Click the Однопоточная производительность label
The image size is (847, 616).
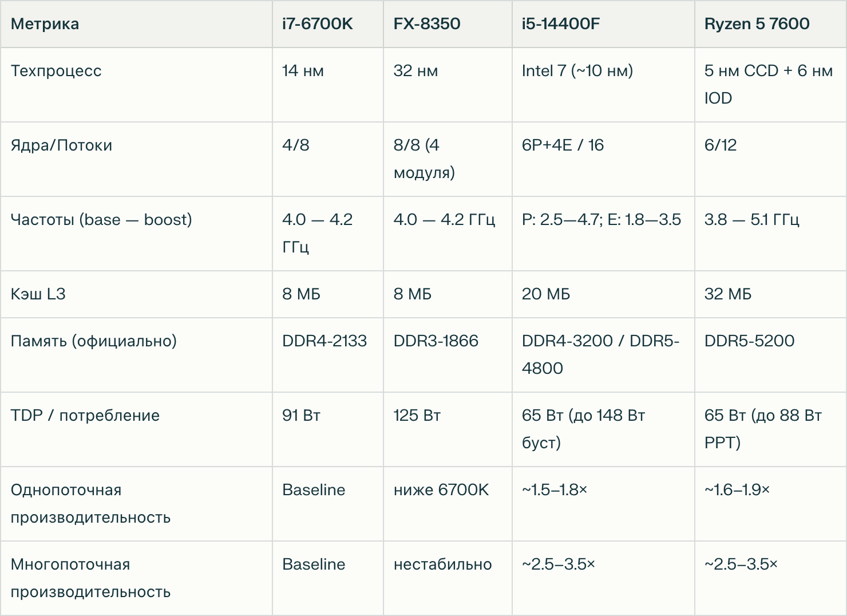90,504
